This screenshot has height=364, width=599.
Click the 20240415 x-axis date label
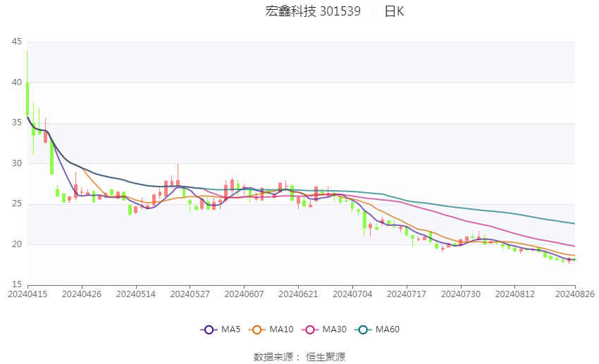coord(27,294)
